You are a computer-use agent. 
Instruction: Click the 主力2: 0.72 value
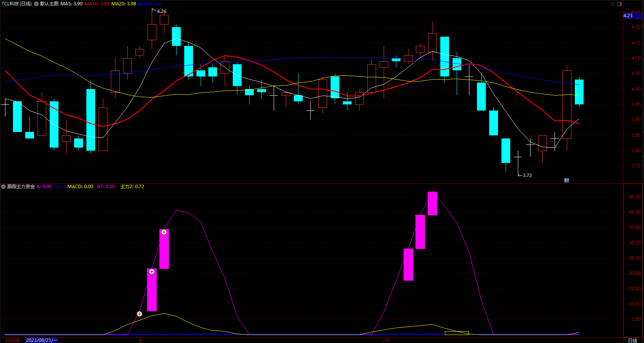coord(132,187)
